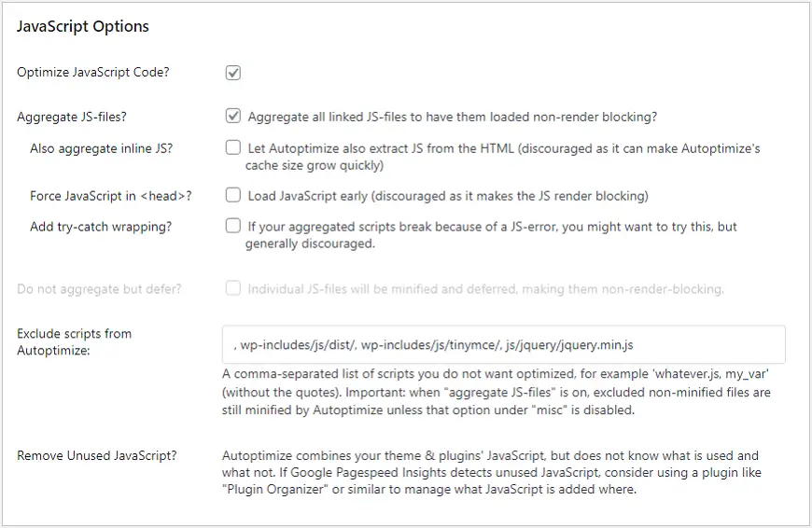Click the "Individual JS-files will be minified" text
812x528 pixels.
click(x=485, y=289)
